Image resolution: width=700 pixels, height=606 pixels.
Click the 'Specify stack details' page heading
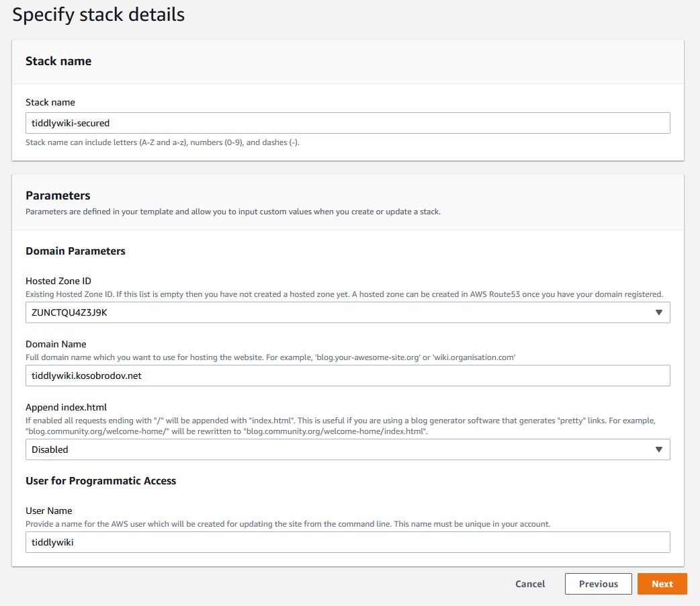(98, 15)
